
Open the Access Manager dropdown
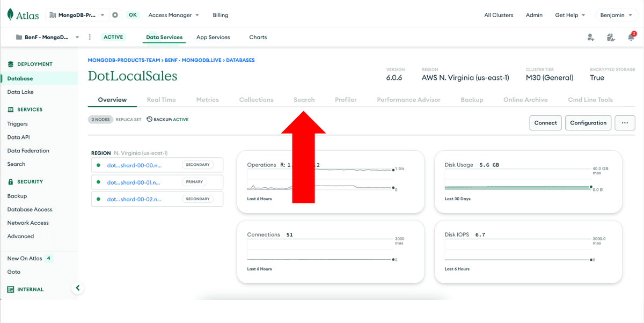[173, 15]
